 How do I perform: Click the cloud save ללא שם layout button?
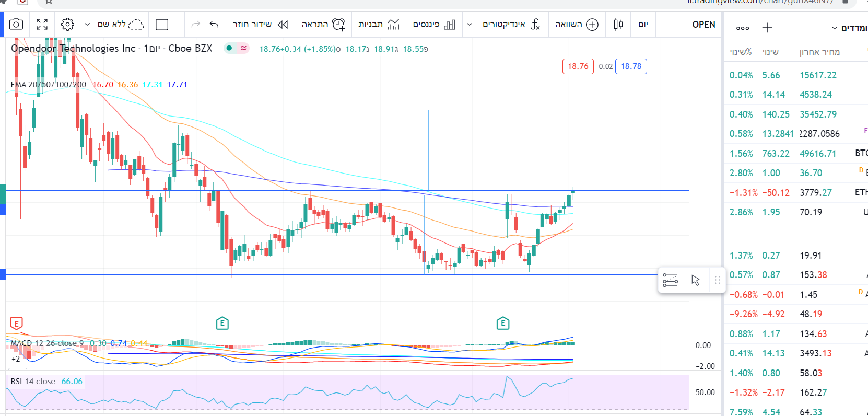tap(121, 25)
